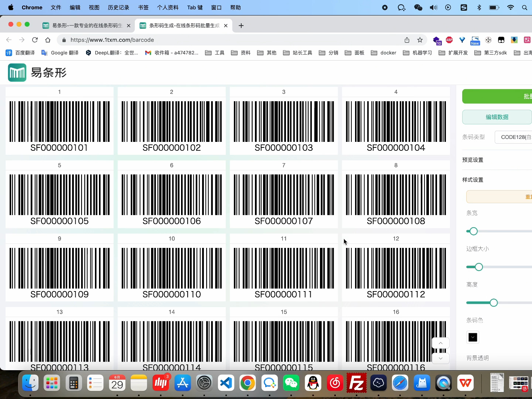Open System Preferences in the dock
Image resolution: width=532 pixels, height=399 pixels.
204,383
